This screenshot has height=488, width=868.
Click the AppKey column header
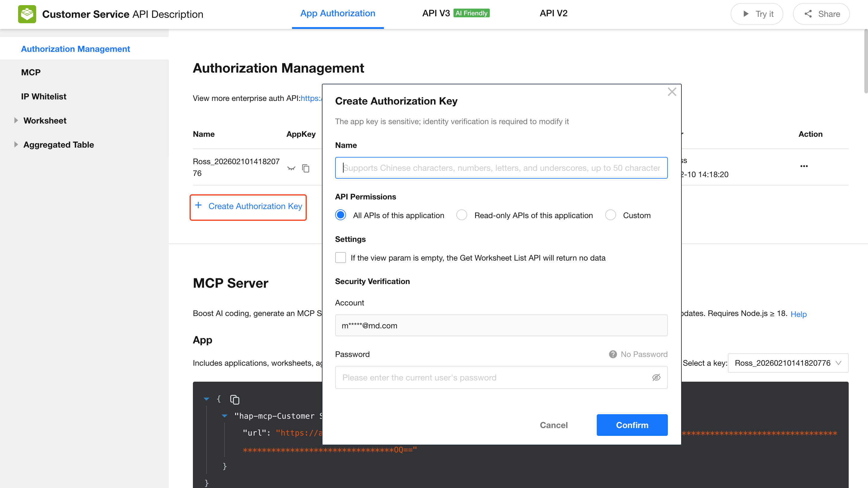click(x=301, y=134)
